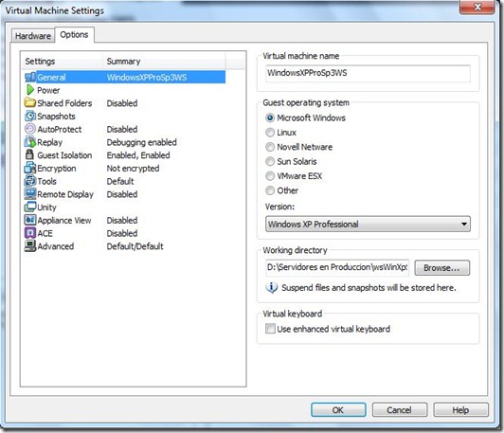This screenshot has height=433, width=504.
Task: Select the Unity settings icon
Action: click(30, 207)
